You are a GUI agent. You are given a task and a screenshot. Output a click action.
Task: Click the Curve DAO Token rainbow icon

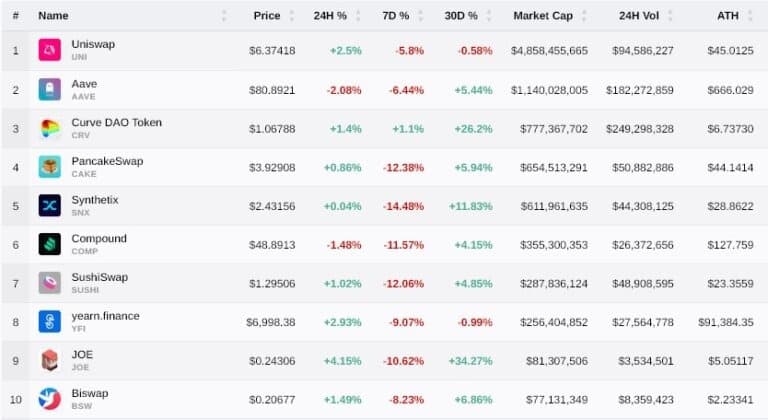tap(49, 128)
